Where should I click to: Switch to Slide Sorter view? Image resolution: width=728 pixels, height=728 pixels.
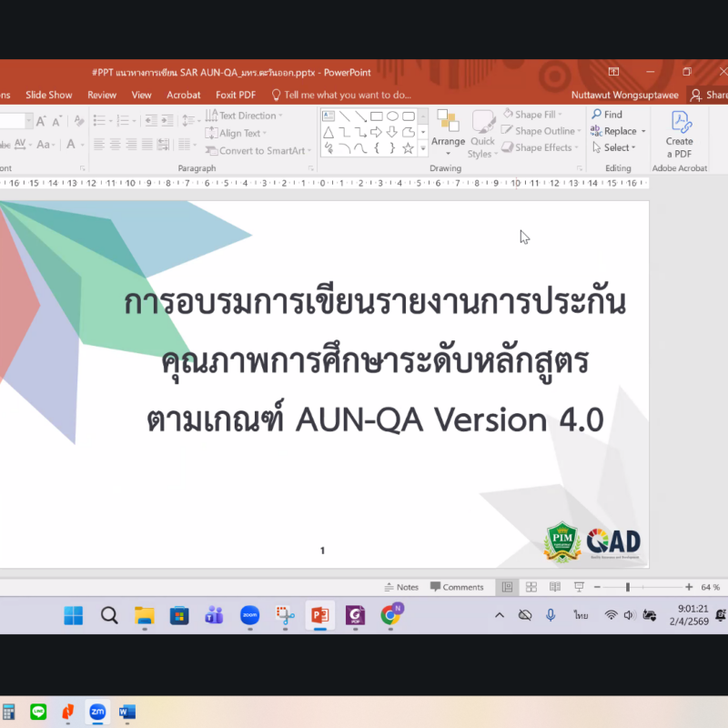coord(531,587)
